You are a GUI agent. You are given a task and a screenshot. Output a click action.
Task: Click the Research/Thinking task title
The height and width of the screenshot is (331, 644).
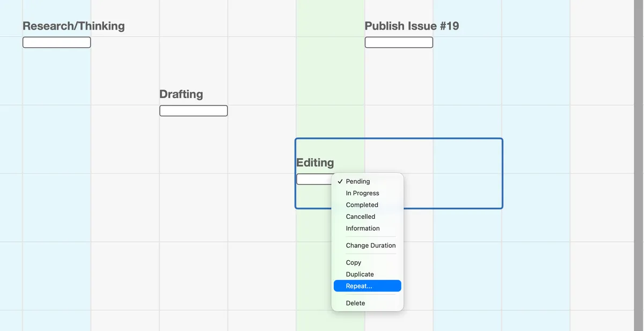pyautogui.click(x=74, y=26)
